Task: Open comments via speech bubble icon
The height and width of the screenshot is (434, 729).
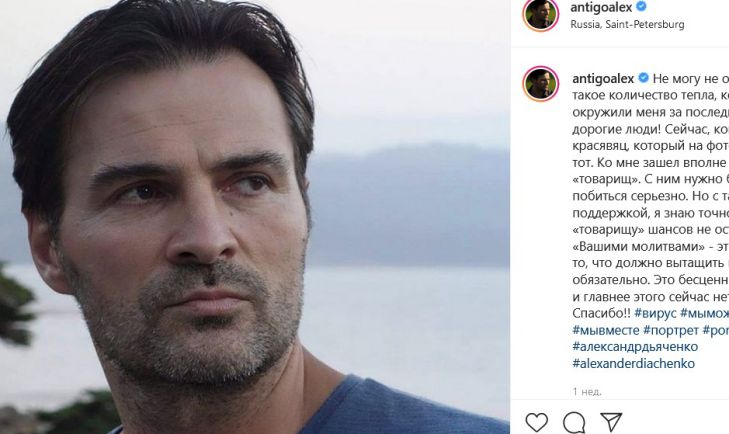Action: tap(574, 422)
